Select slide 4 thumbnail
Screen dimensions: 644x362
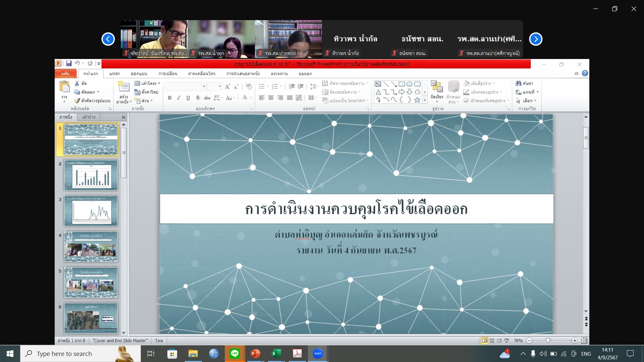tap(91, 247)
